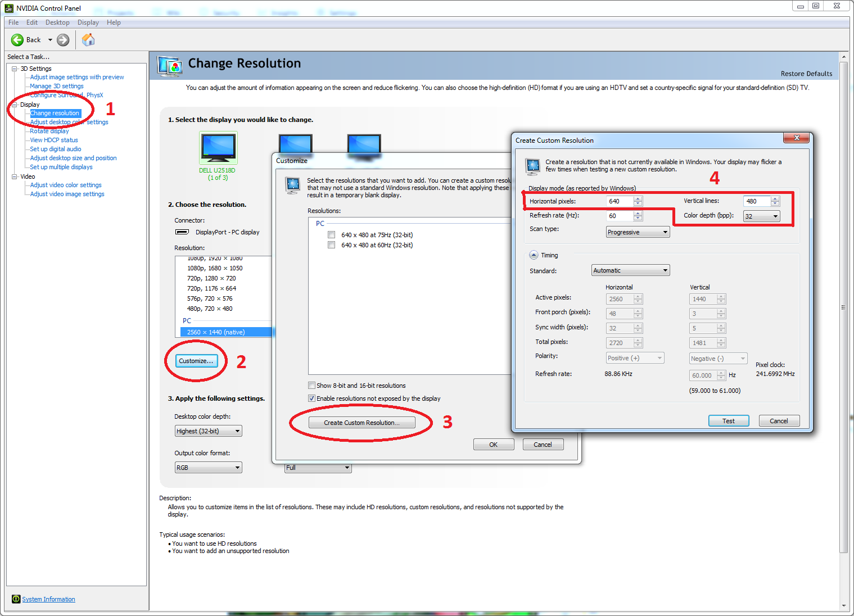This screenshot has height=616, width=854.
Task: Select the DELL U2518D monitor icon
Action: tap(218, 148)
